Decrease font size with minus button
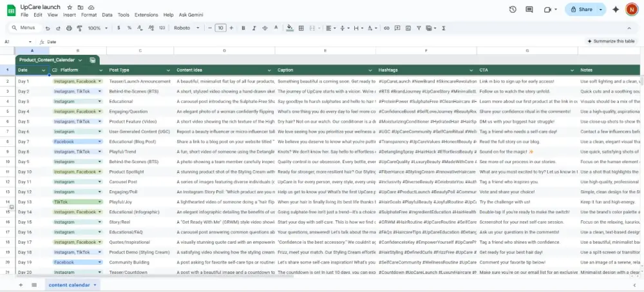This screenshot has height=292, width=644. 210,28
